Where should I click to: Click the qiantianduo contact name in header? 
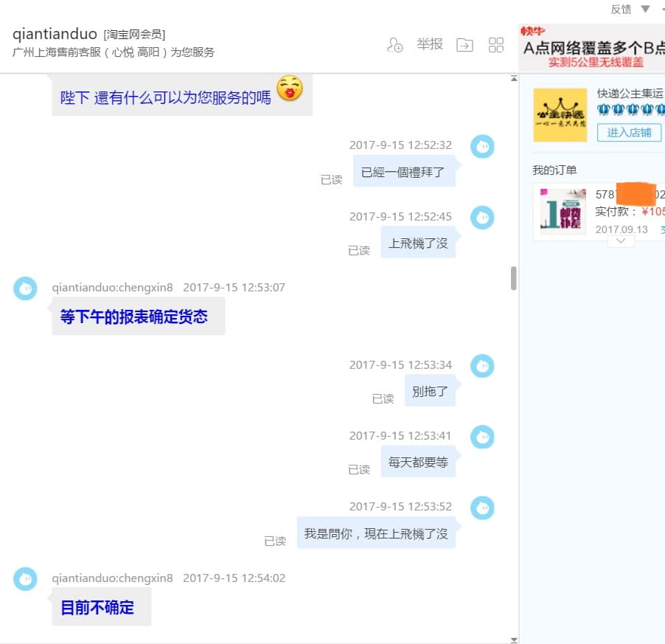point(55,33)
